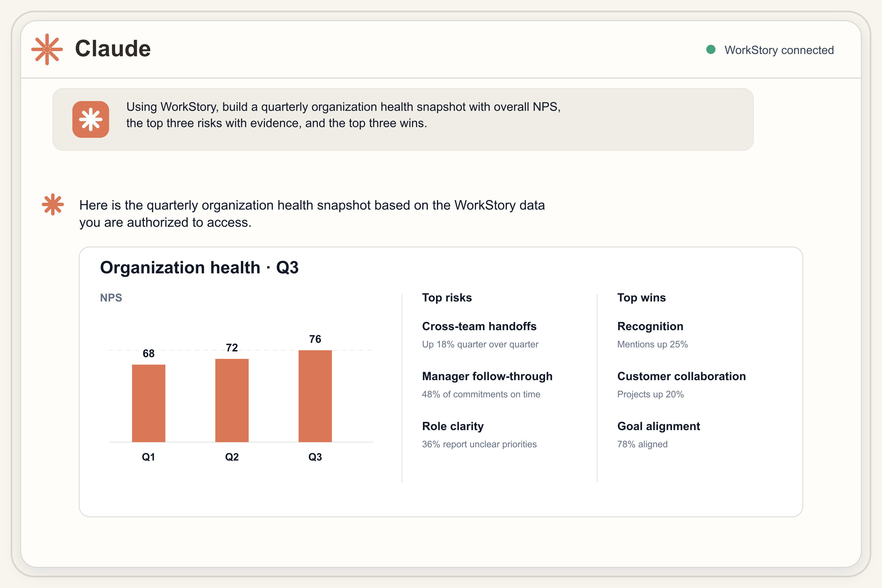Image resolution: width=882 pixels, height=588 pixels.
Task: Click the Q3 axis label
Action: [x=315, y=457]
